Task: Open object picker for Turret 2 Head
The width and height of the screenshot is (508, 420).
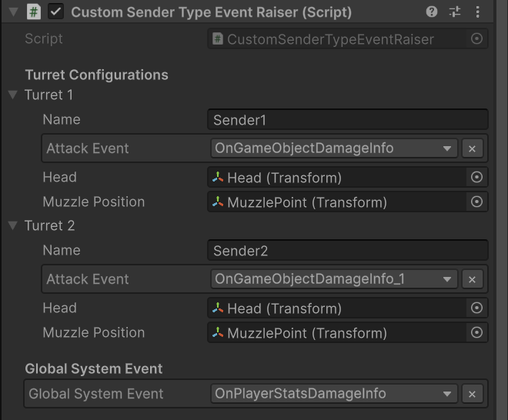Action: [476, 308]
